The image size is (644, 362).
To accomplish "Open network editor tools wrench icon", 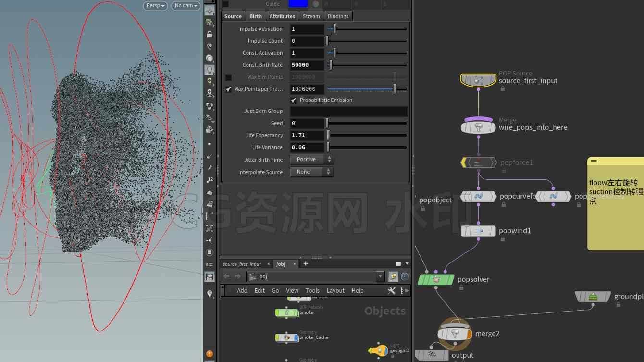I will [x=392, y=291].
